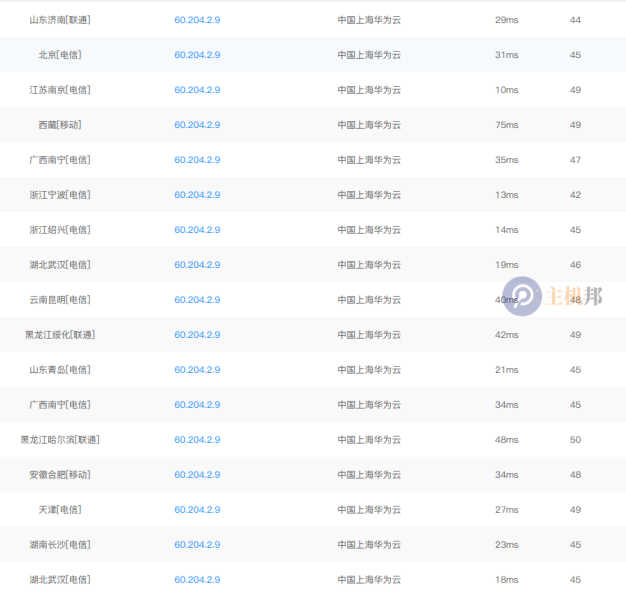Click the 23ms response time value
Viewport: 626px width, 594px height.
(507, 545)
